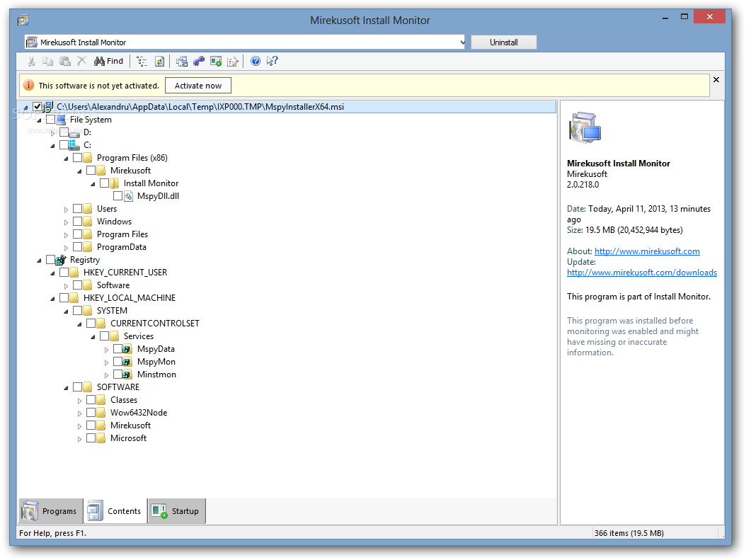The height and width of the screenshot is (560, 746).
Task: Close the activation notification bar
Action: coord(716,80)
